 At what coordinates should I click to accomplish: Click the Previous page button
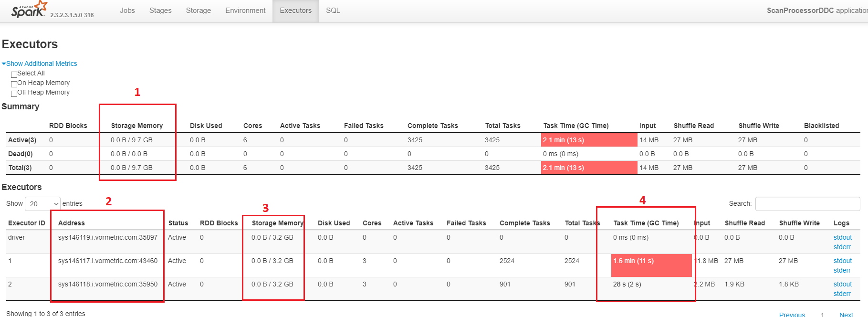(792, 314)
